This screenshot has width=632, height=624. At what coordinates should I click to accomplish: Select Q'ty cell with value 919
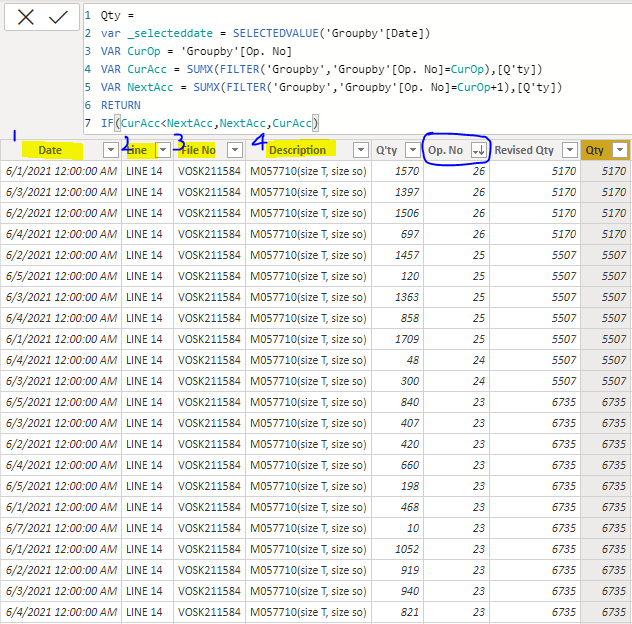397,570
